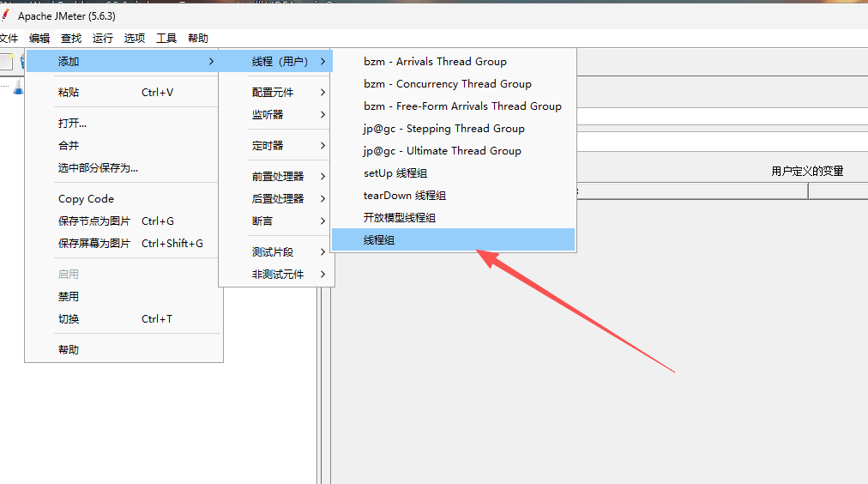Expand the 添加 submenu entry
The height and width of the screenshot is (484, 868).
[x=123, y=62]
